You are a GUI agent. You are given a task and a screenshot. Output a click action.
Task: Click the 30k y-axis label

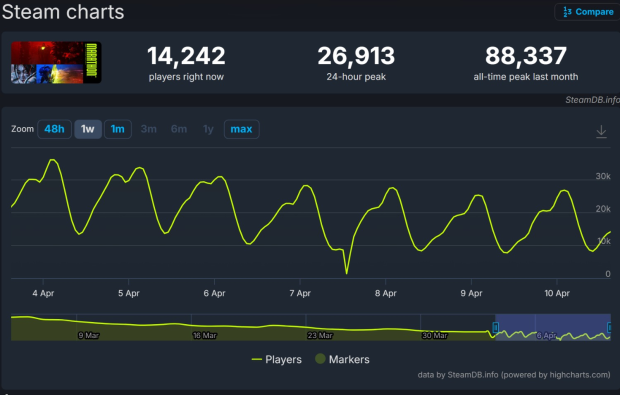coord(603,176)
